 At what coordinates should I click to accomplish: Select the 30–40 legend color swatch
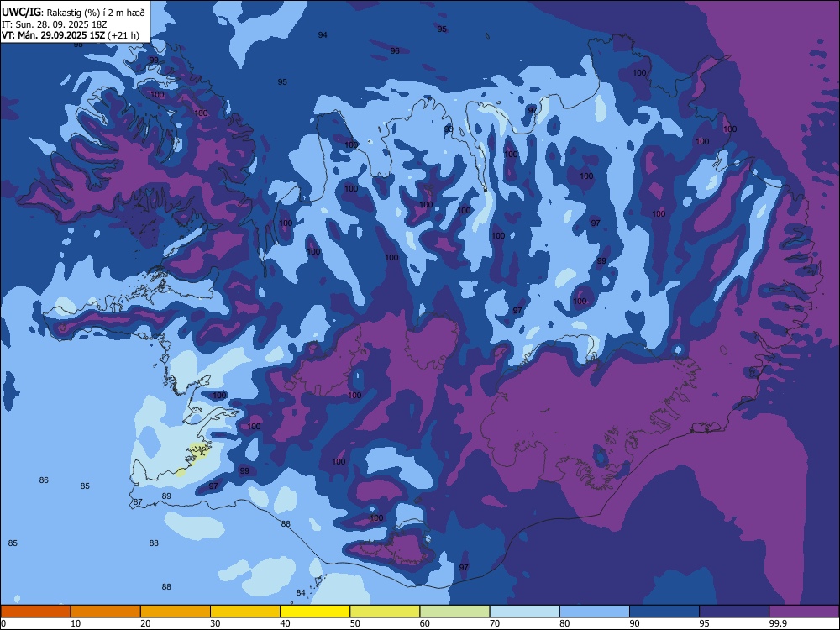(245, 612)
